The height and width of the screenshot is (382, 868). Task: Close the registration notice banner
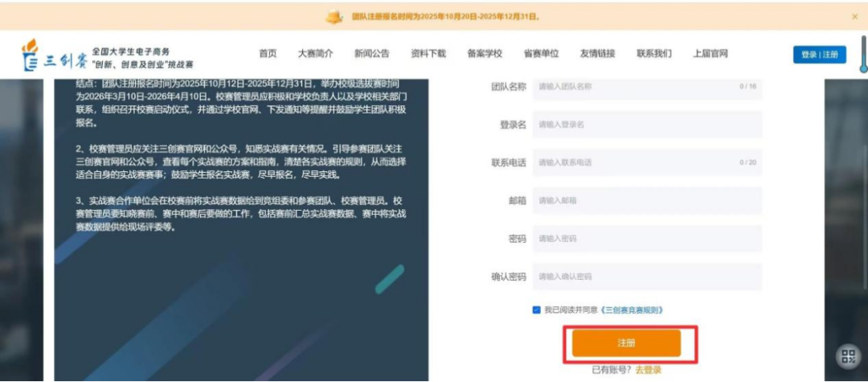(854, 16)
